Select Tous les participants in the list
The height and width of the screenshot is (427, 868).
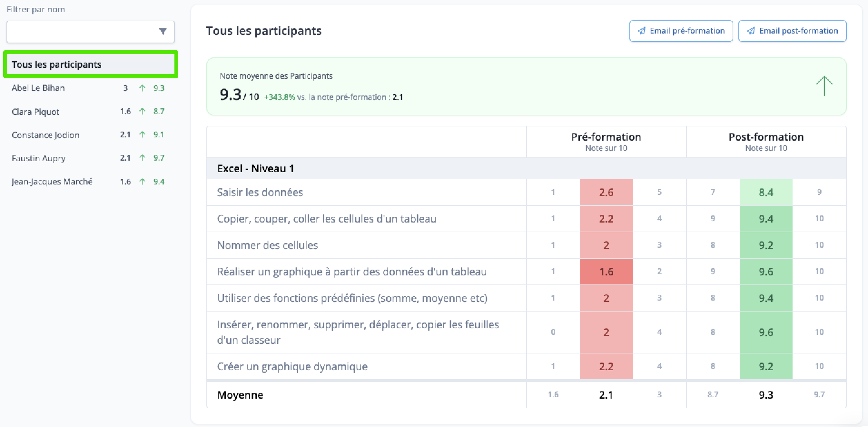pyautogui.click(x=91, y=65)
